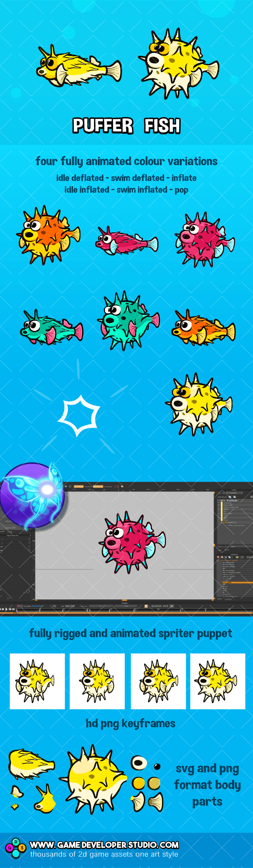Click the animation name field on timeline bar
This screenshot has height=868, width=253.
tap(70, 606)
